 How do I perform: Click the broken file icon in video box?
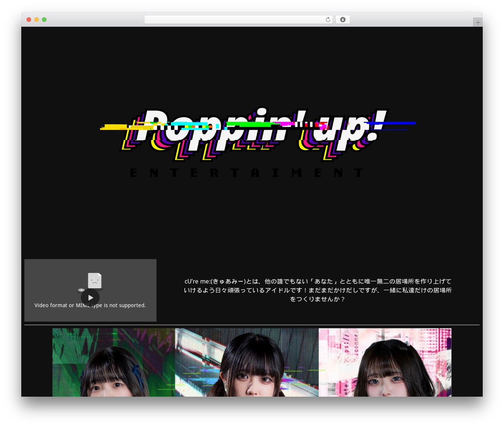tap(94, 280)
